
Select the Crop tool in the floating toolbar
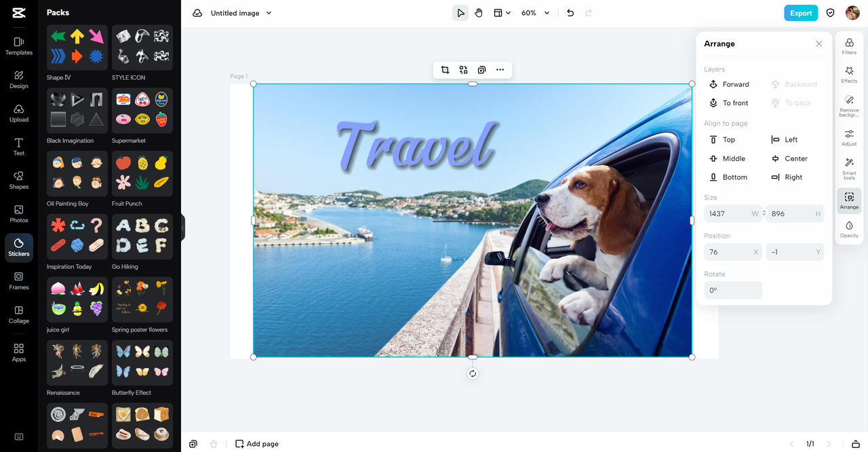(445, 69)
